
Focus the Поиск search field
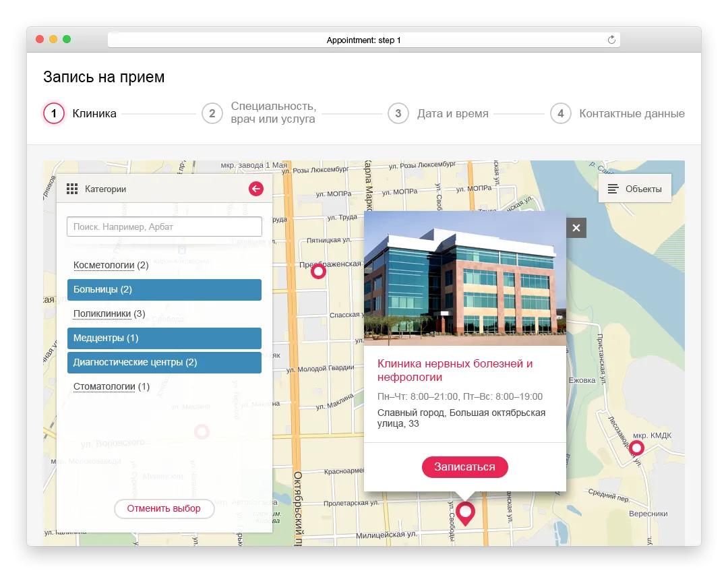pyautogui.click(x=164, y=227)
